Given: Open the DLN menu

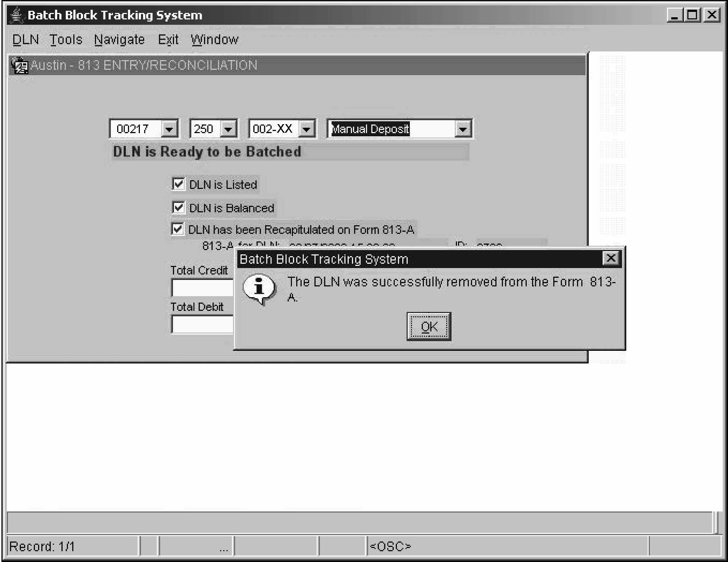Looking at the screenshot, I should coord(25,40).
